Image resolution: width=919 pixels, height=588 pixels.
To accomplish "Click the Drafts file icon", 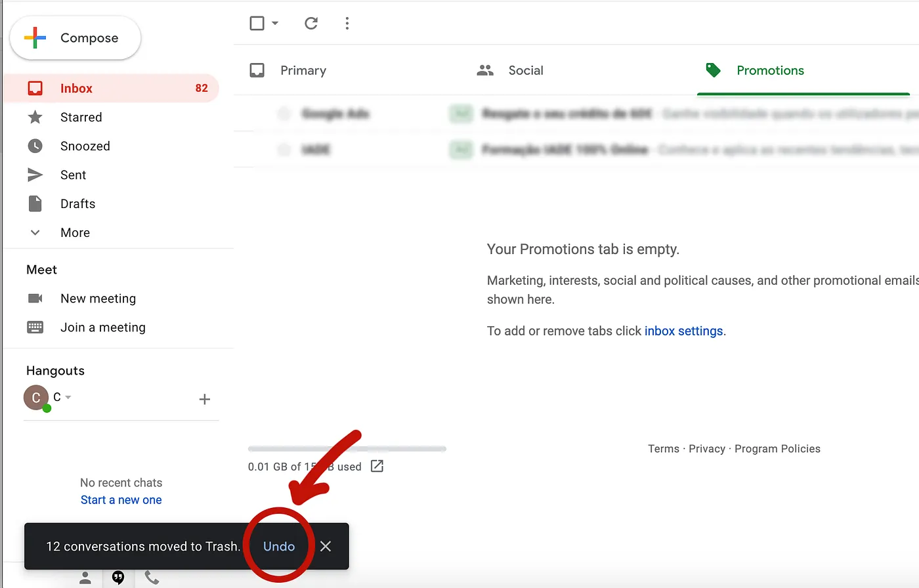I will click(35, 203).
